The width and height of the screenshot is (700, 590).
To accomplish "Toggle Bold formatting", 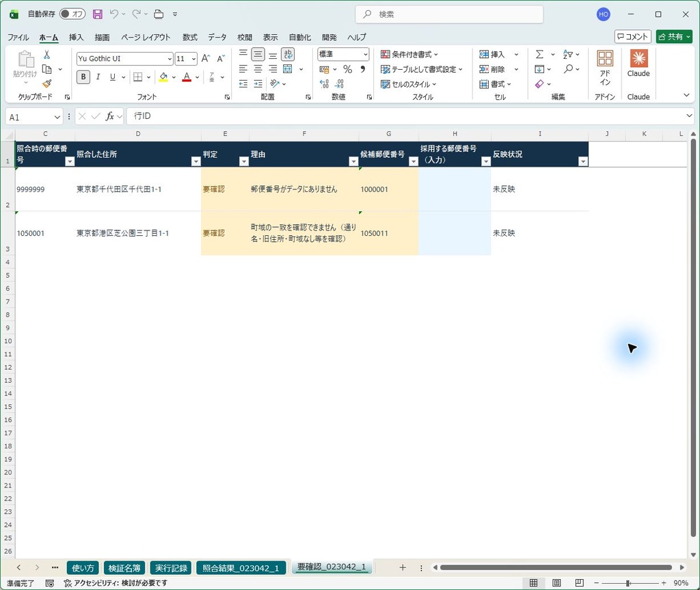I will [83, 77].
